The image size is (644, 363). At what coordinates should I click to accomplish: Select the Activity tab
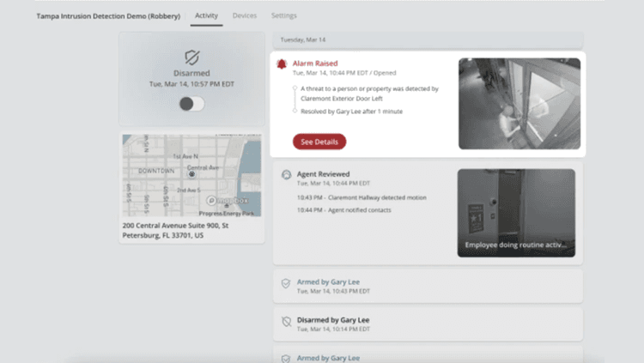206,15
